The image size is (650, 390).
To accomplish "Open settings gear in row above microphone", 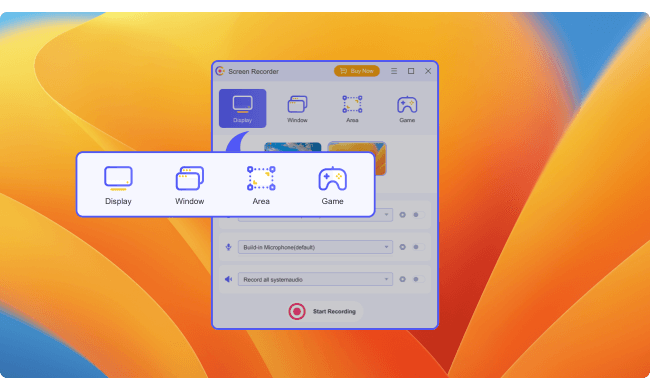I will coord(402,215).
